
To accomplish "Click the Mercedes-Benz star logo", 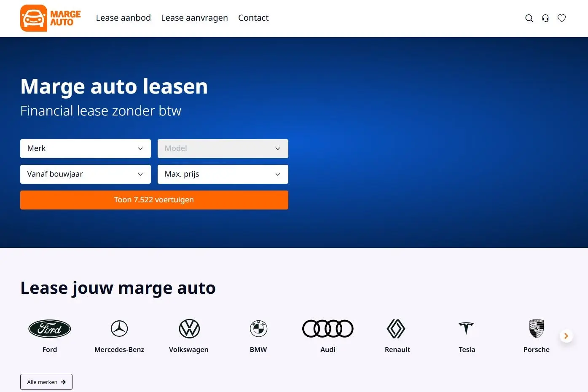I will click(x=119, y=329).
